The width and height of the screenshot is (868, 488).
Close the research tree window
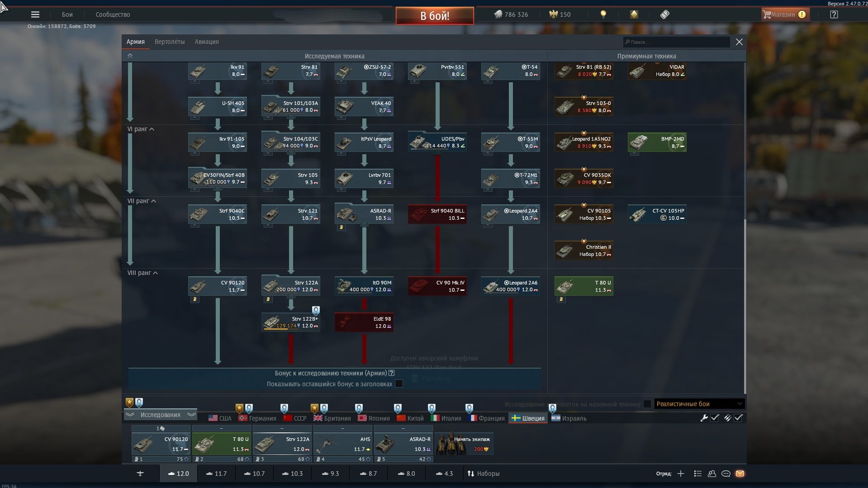[x=739, y=42]
